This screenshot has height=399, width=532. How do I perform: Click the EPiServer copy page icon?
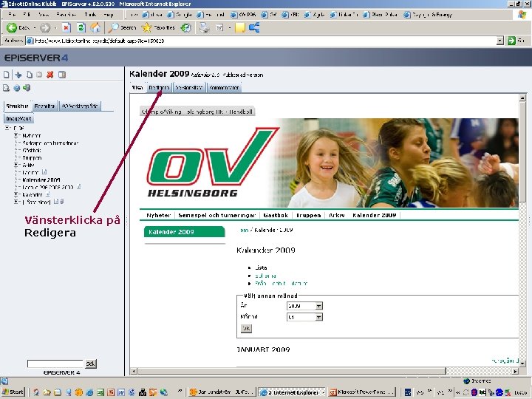tap(30, 75)
